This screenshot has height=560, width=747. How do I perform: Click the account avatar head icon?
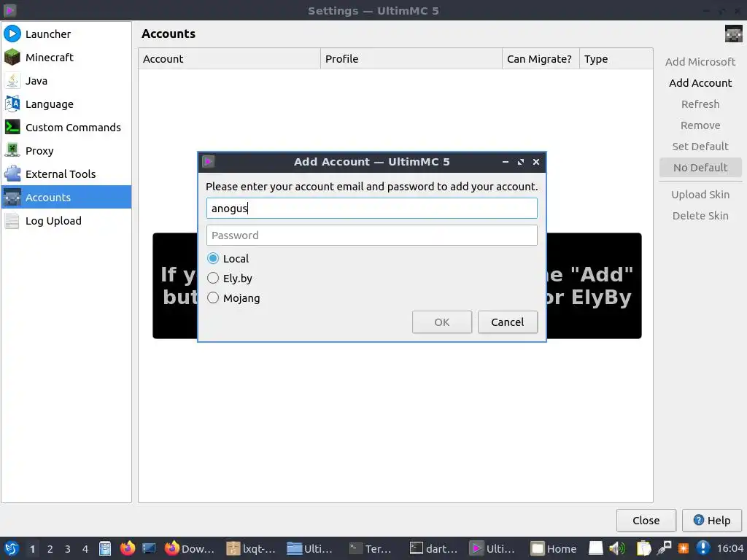pos(733,34)
